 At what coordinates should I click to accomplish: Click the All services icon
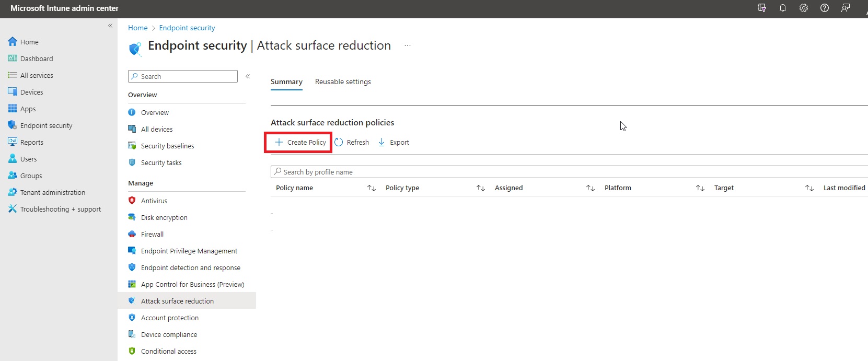click(x=13, y=75)
